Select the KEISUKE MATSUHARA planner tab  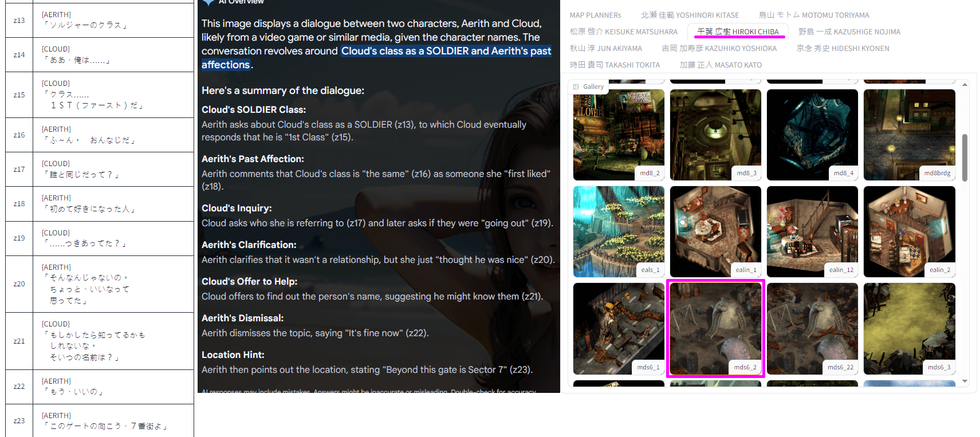pyautogui.click(x=623, y=32)
